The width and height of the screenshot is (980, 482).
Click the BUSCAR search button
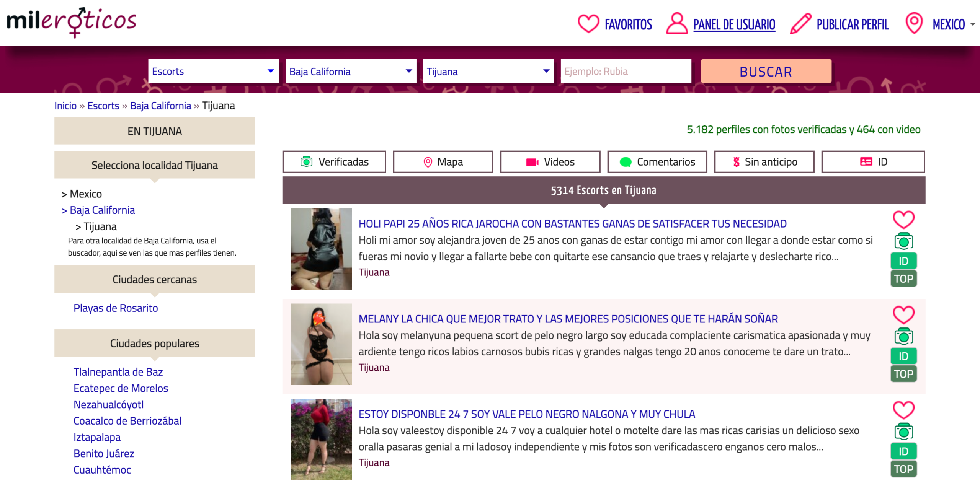[766, 71]
